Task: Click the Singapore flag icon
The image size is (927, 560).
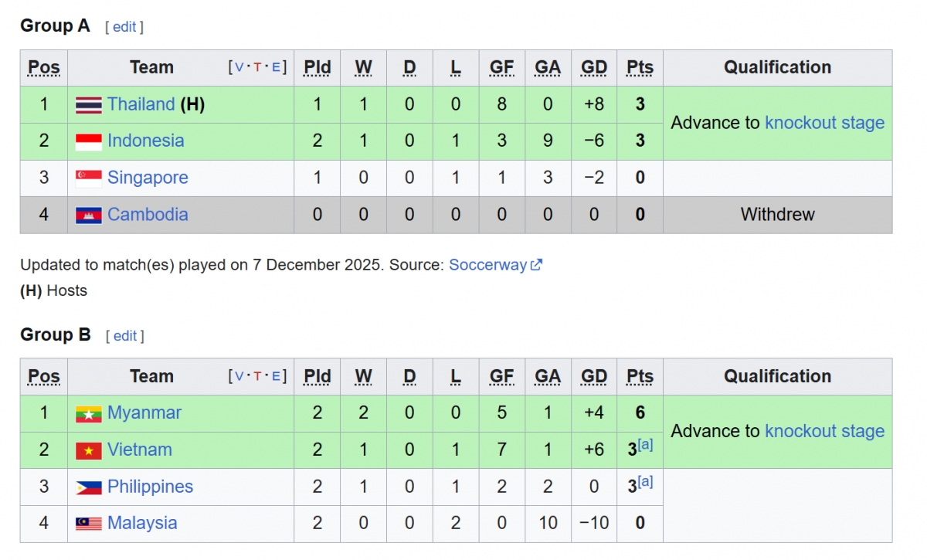Action: click(x=89, y=178)
